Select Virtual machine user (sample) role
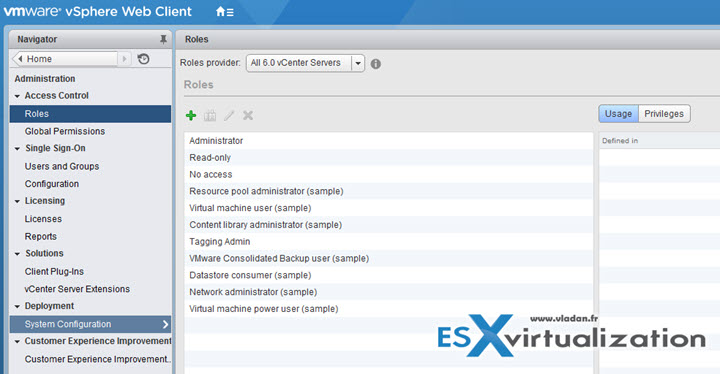Viewport: 720px width, 374px height. [x=388, y=208]
